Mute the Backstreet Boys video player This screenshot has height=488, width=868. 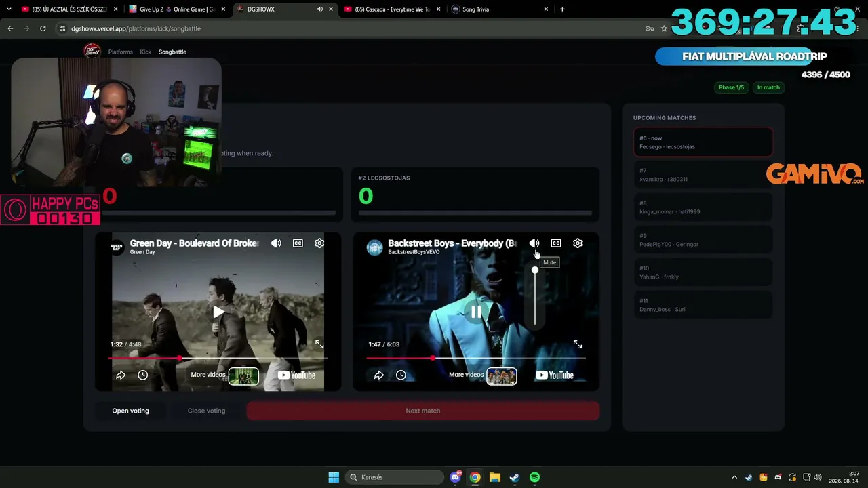tap(534, 243)
